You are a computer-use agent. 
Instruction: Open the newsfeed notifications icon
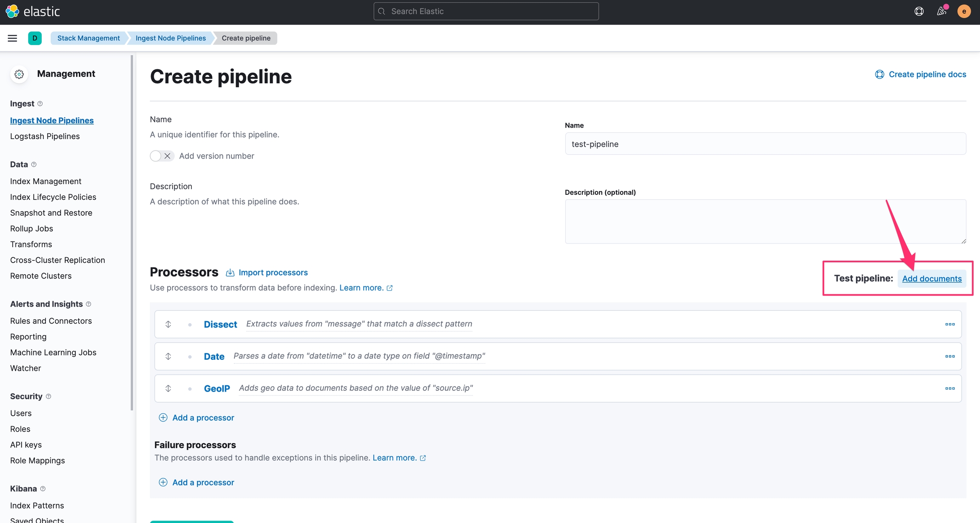click(x=941, y=11)
